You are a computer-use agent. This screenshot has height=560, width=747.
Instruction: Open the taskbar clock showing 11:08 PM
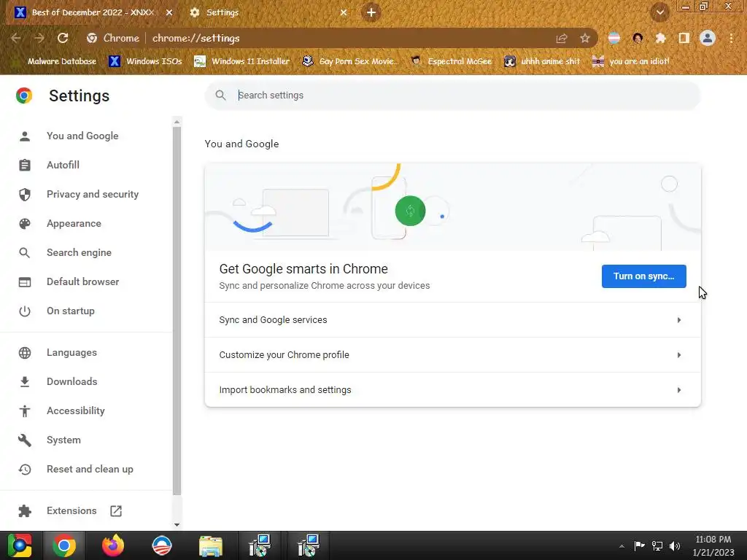tap(713, 545)
